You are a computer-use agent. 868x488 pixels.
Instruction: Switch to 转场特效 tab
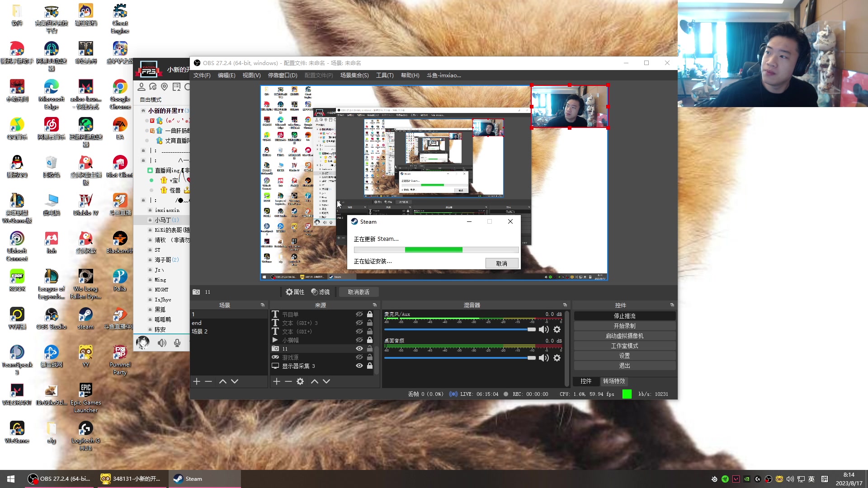(613, 381)
